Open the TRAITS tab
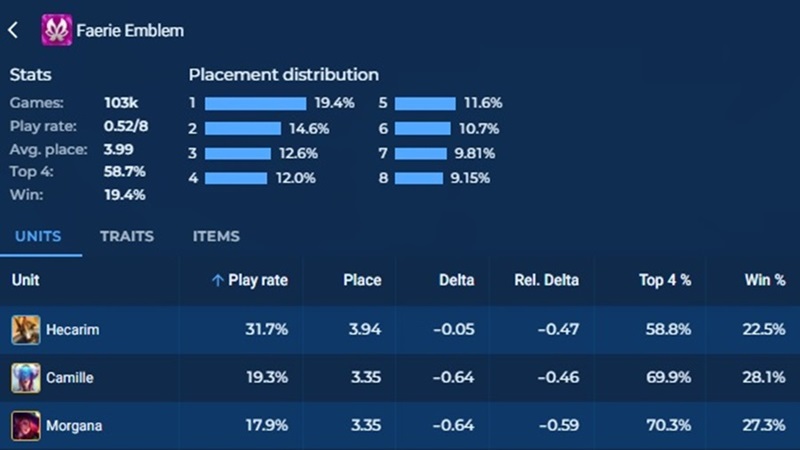This screenshot has height=450, width=800. (127, 237)
